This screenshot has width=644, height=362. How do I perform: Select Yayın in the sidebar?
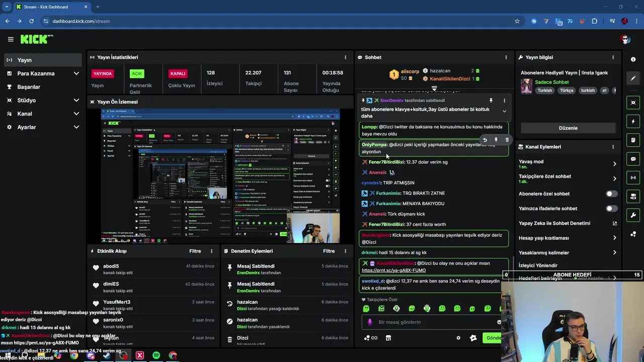[43, 60]
